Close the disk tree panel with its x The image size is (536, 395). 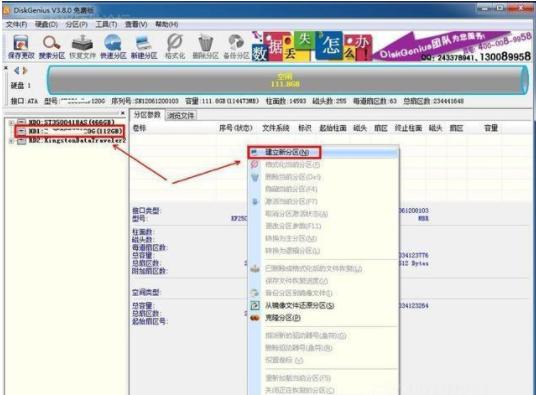(123, 113)
